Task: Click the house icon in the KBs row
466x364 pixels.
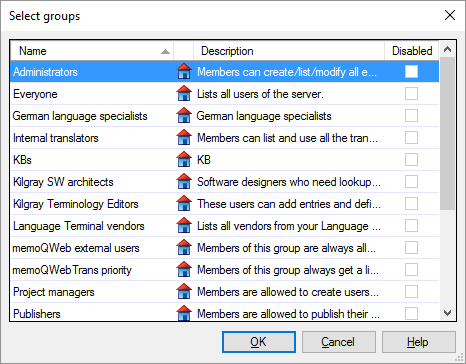Action: coord(184,159)
